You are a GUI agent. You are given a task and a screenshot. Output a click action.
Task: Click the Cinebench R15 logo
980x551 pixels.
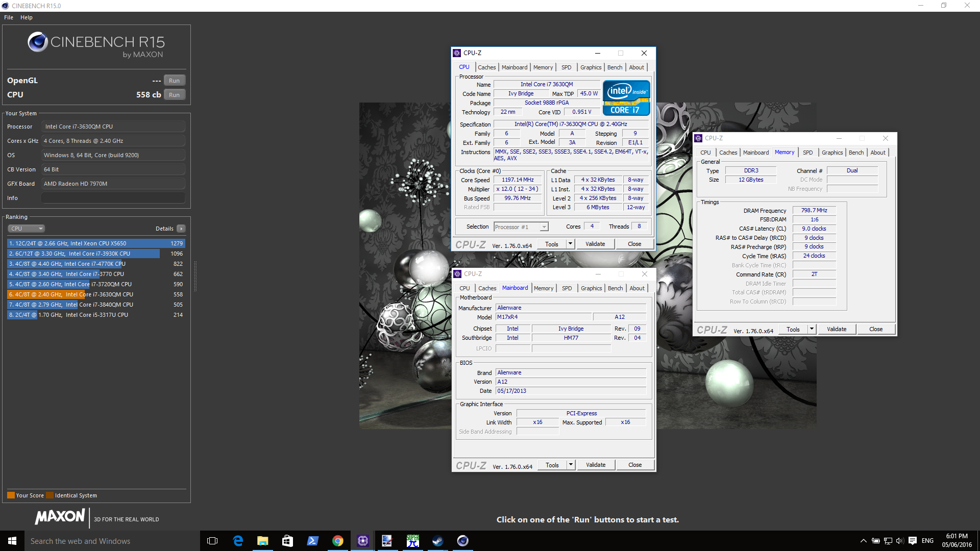tap(96, 45)
